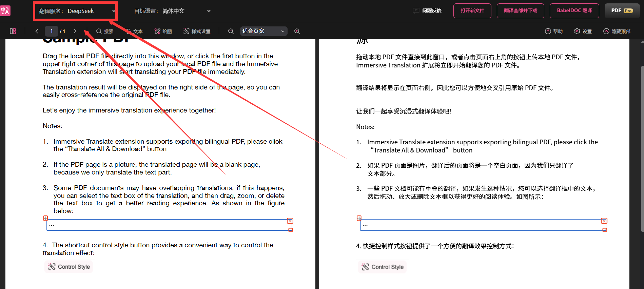
Task: Click the Control Style image on translated page
Action: pyautogui.click(x=383, y=267)
